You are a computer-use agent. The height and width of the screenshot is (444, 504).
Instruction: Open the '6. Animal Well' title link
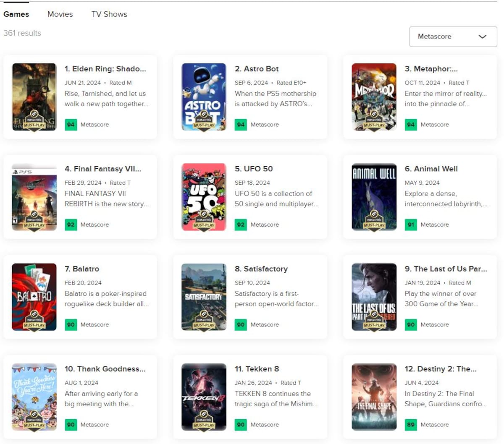point(431,169)
